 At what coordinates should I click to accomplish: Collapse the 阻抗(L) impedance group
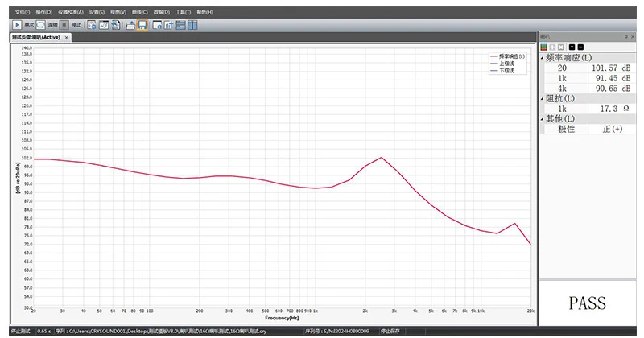click(x=543, y=98)
